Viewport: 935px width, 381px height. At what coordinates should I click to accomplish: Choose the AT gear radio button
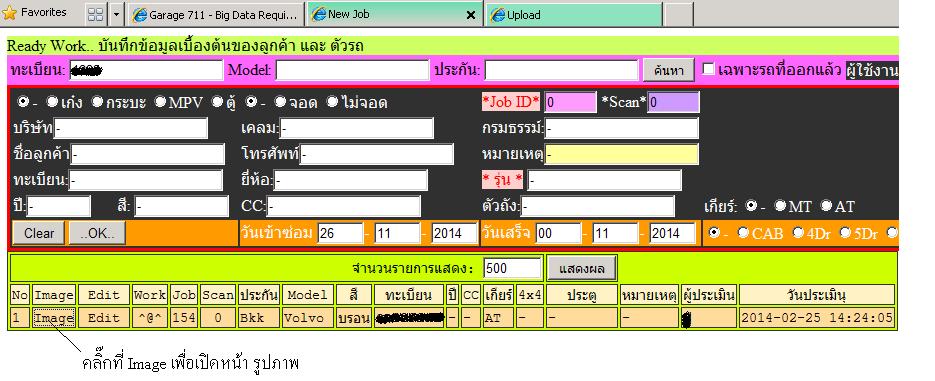click(826, 206)
